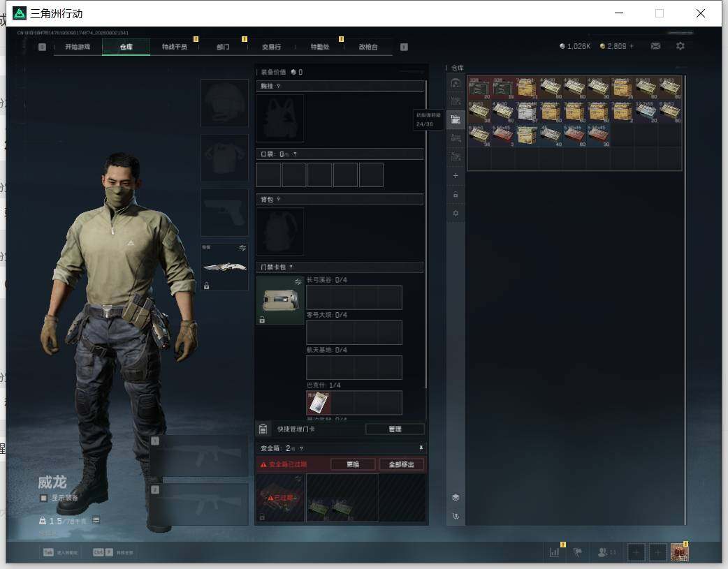Select the chest rig slot

pos(280,119)
